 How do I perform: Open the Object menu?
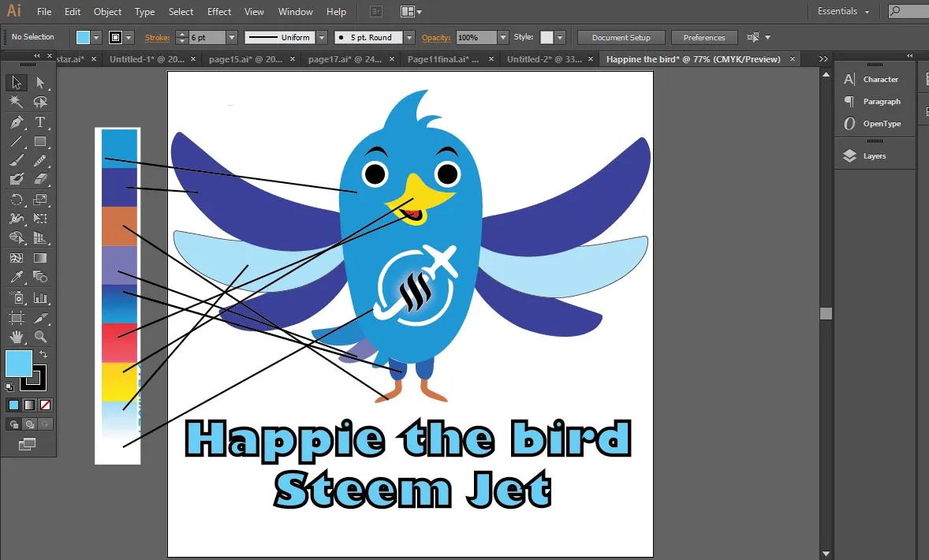pyautogui.click(x=107, y=12)
